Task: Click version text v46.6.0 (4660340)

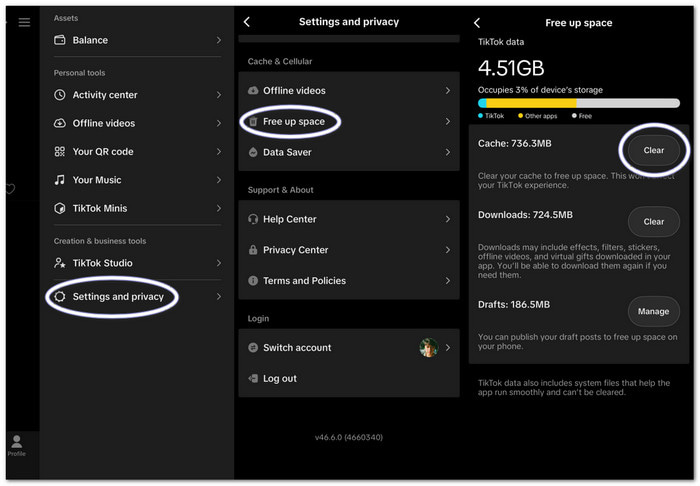Action: coord(349,437)
